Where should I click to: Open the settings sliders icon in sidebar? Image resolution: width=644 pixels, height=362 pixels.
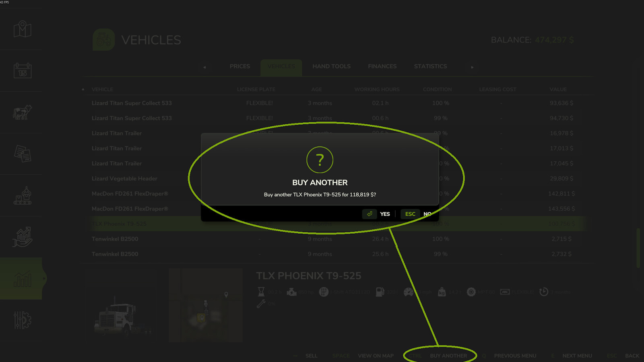[23, 320]
